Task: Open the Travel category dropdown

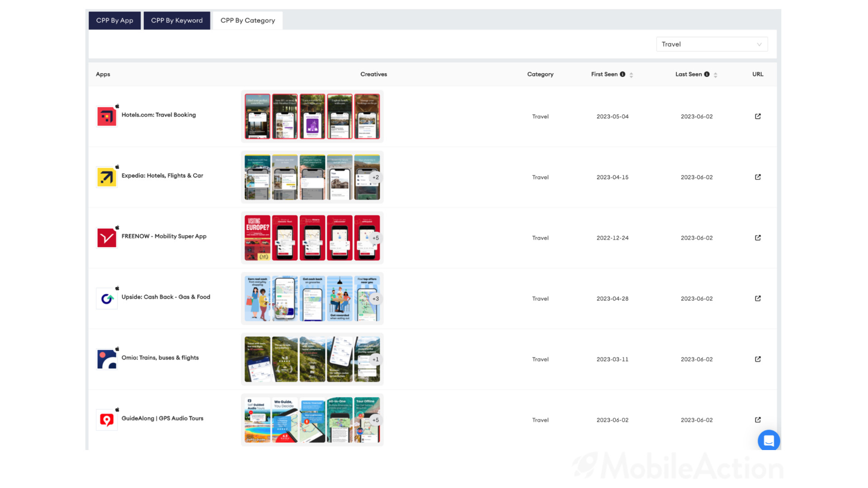Action: [712, 44]
